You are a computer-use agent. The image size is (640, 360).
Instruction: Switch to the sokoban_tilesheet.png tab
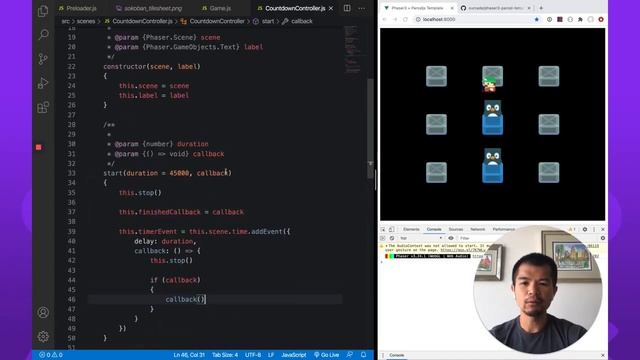149,8
